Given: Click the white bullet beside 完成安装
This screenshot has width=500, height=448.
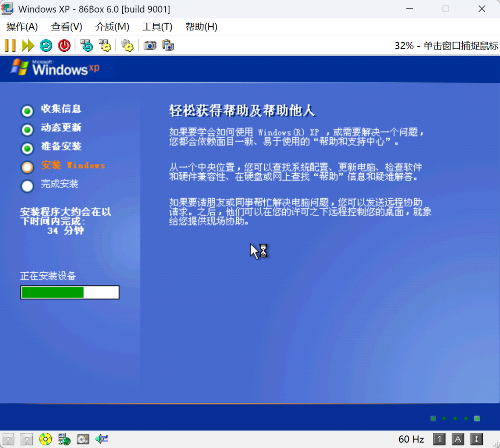Looking at the screenshot, I should 27,186.
